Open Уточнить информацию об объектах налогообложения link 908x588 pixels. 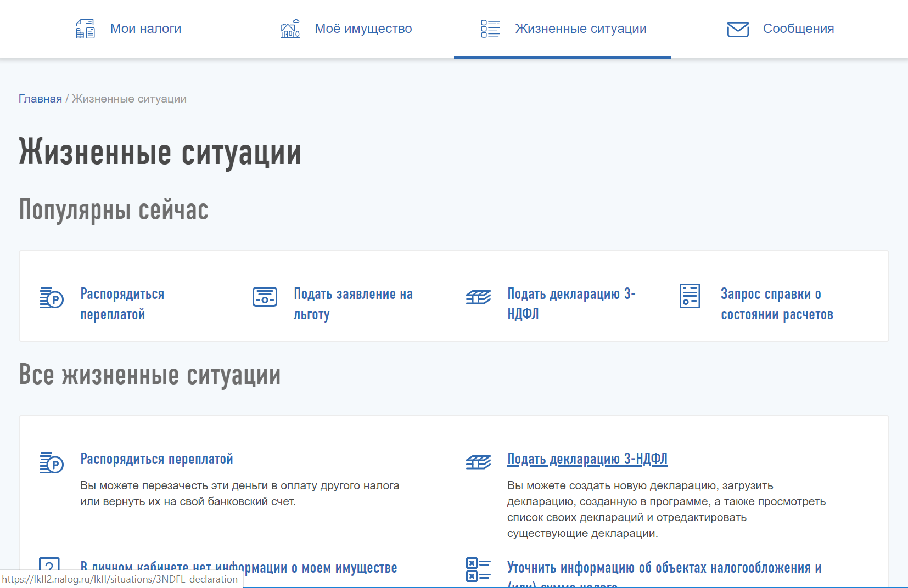click(x=664, y=568)
